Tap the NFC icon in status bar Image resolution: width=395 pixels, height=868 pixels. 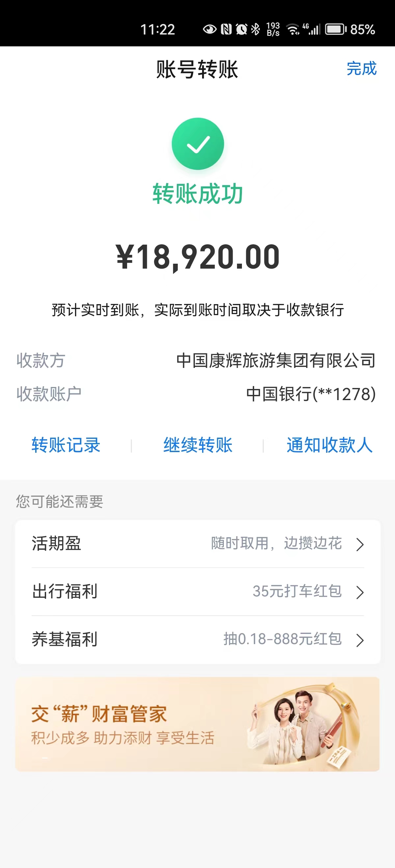pos(226,29)
